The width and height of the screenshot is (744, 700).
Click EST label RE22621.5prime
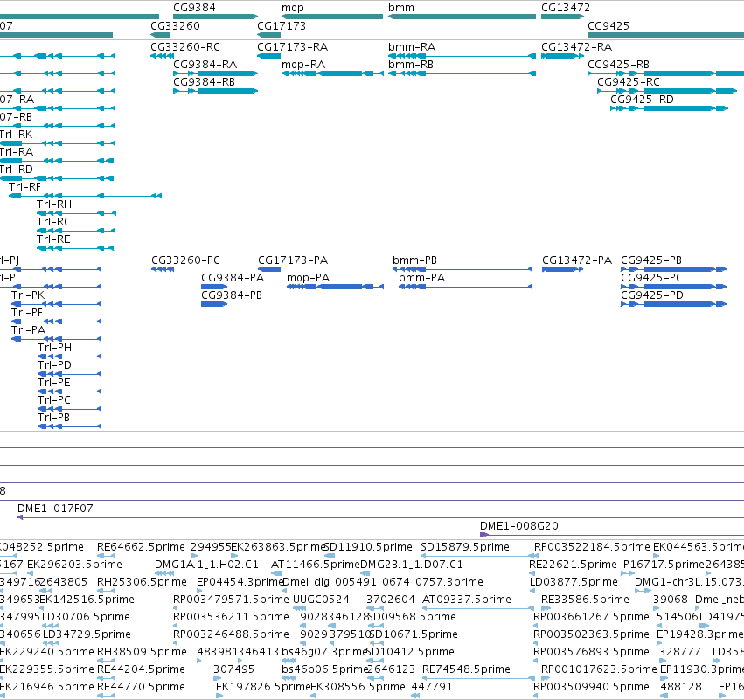pyautogui.click(x=573, y=565)
